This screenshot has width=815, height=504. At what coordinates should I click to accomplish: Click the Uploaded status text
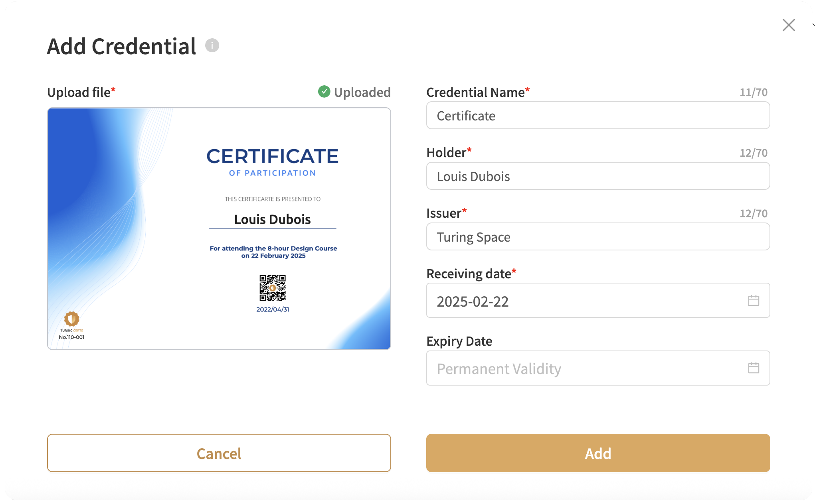click(362, 93)
